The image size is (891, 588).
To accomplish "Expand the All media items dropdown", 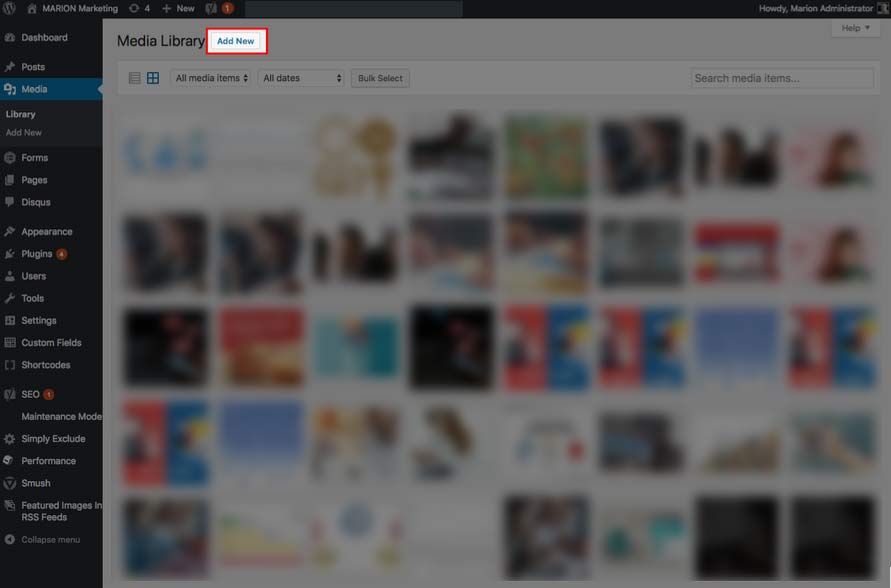I will [211, 78].
